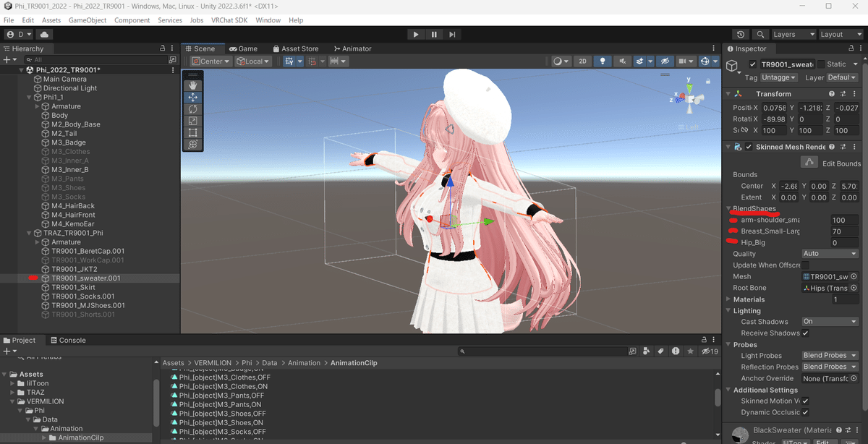868x444 pixels.
Task: Open Light Probes dropdown
Action: click(830, 356)
